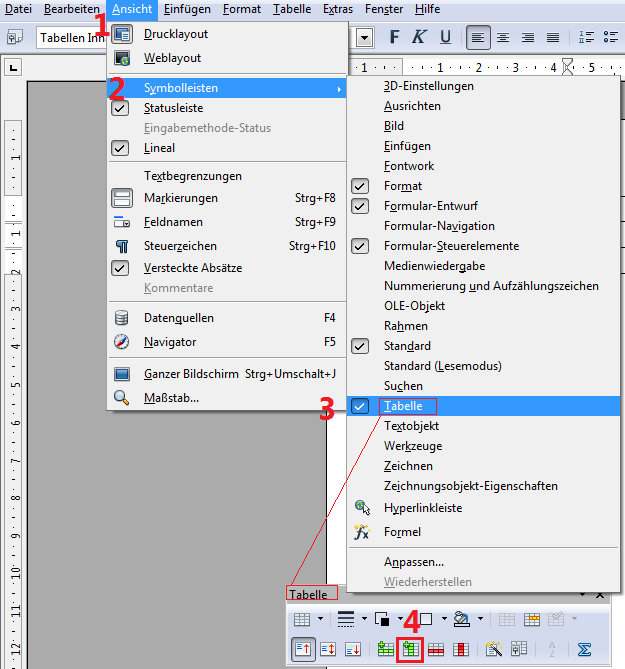Click the Sum (Sigma) icon
625x669 pixels.
tap(585, 649)
